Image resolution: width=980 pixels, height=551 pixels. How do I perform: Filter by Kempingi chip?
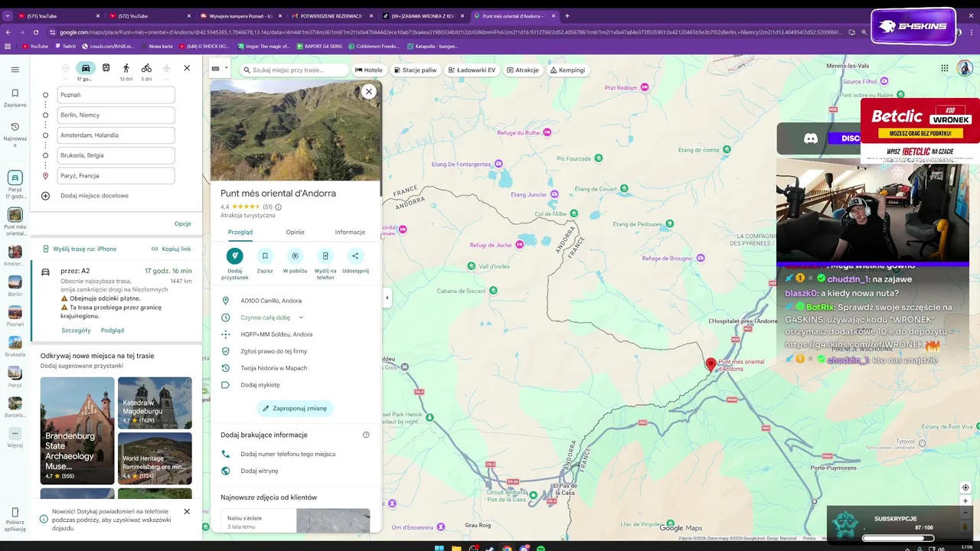click(567, 70)
